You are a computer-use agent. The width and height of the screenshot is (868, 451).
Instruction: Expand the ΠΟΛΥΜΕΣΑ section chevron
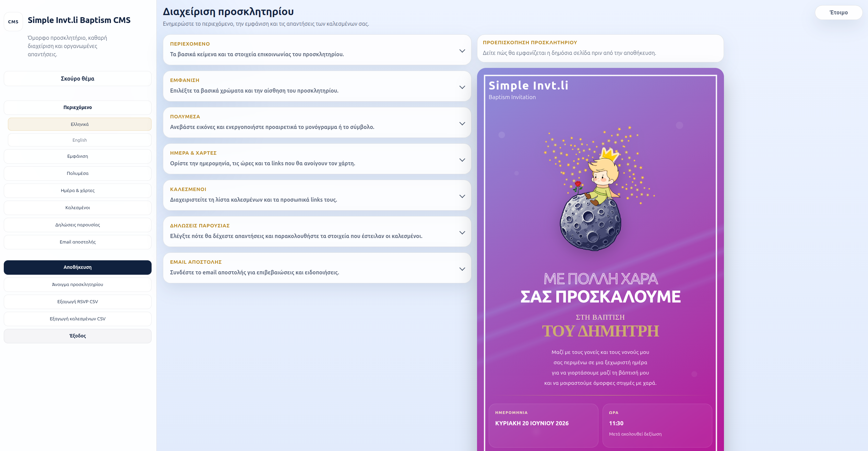tap(462, 123)
